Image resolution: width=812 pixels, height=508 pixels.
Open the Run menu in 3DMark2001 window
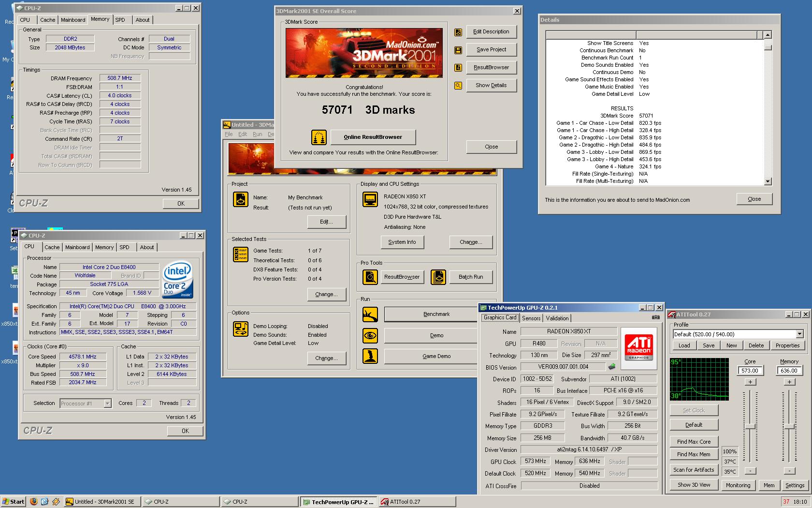pyautogui.click(x=257, y=134)
